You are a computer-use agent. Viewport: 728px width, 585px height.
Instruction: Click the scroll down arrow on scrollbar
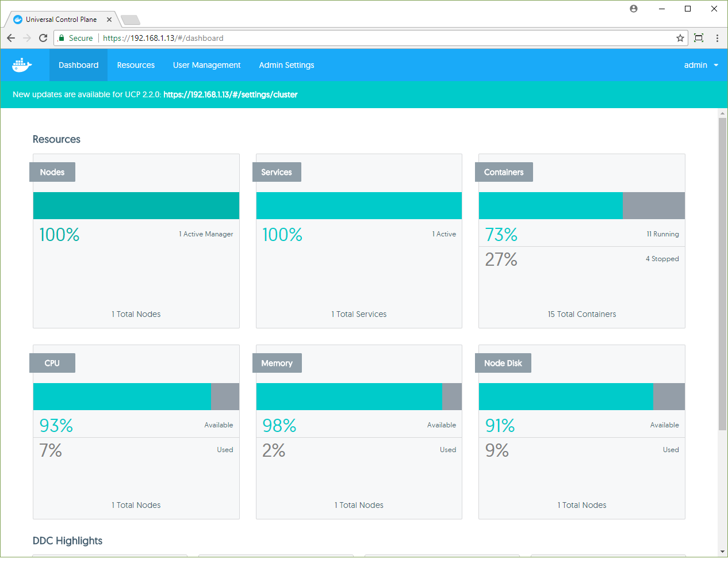(x=722, y=552)
